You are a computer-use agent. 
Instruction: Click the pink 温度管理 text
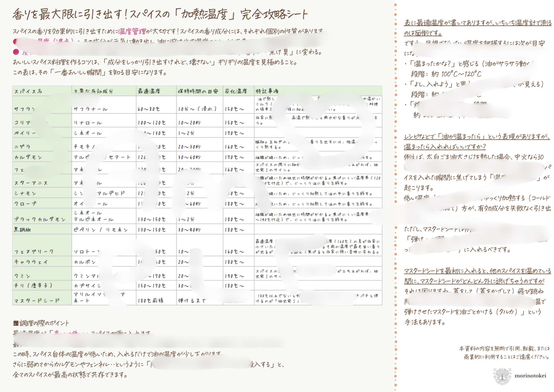[x=132, y=31]
